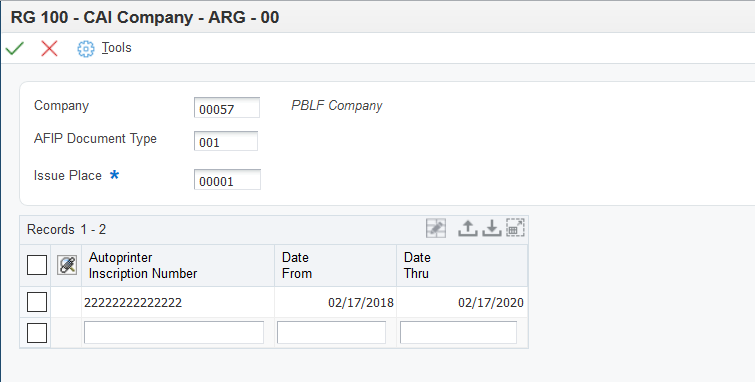Screen dimensions: 755x382
Task: Click the Date From column header
Action: (x=336, y=265)
